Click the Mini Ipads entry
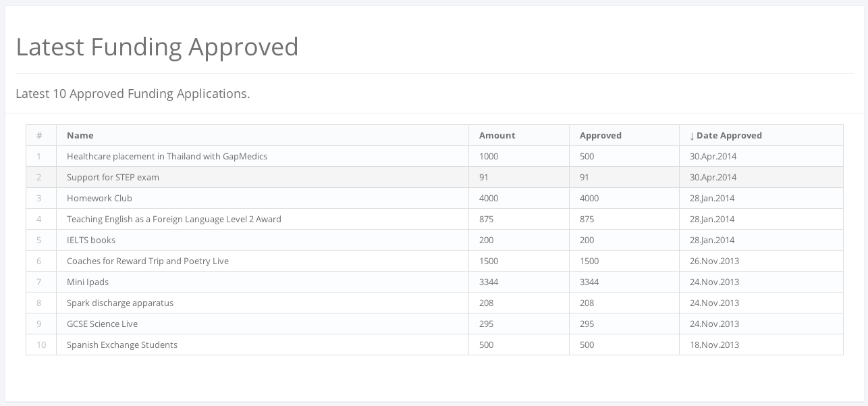The width and height of the screenshot is (868, 406). [88, 282]
